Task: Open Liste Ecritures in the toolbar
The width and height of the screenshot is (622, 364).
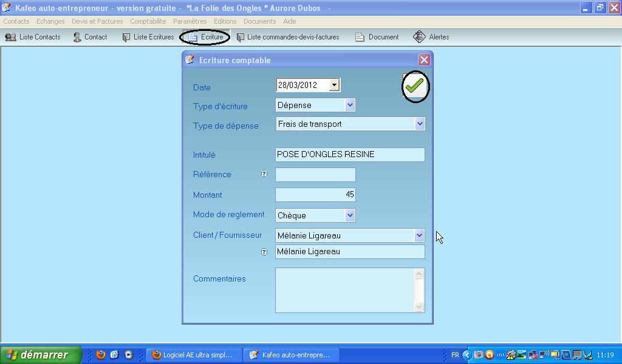Action: [148, 37]
